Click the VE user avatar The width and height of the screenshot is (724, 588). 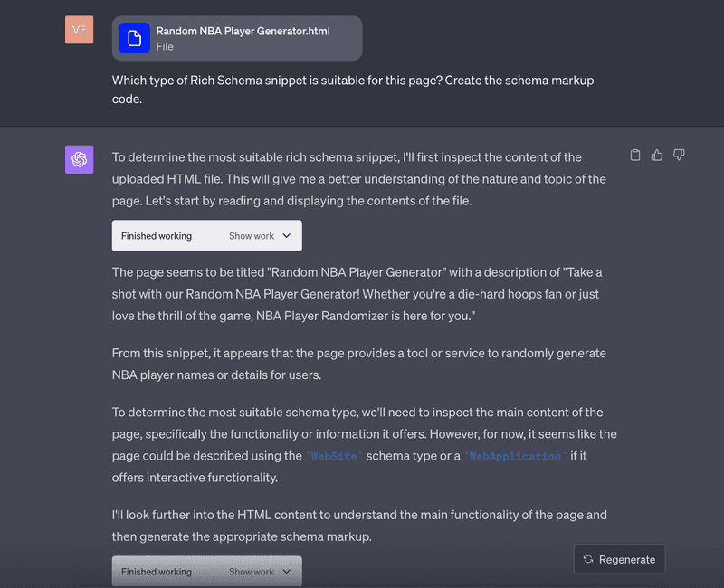point(79,30)
